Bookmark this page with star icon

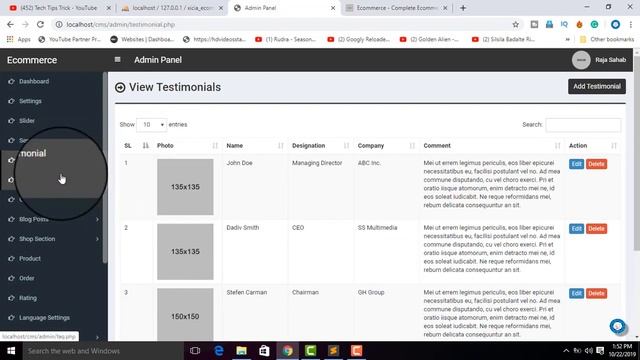click(x=516, y=24)
